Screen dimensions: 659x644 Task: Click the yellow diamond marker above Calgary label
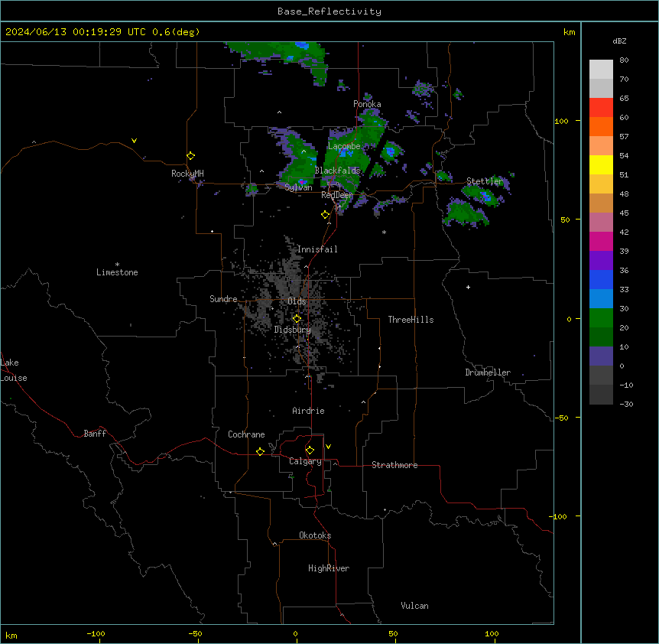[310, 450]
